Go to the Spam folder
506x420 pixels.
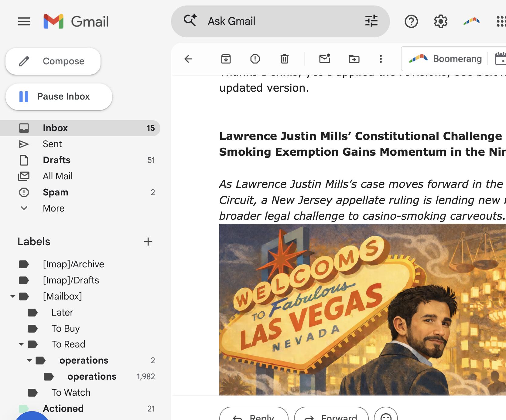pyautogui.click(x=55, y=192)
